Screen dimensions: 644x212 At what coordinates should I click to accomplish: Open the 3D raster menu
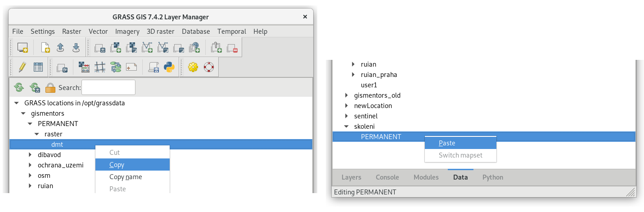click(x=161, y=32)
